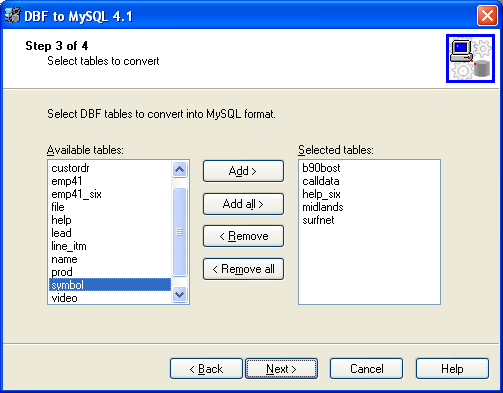Select help in available tables
Viewport: 503px width, 393px height.
110,220
